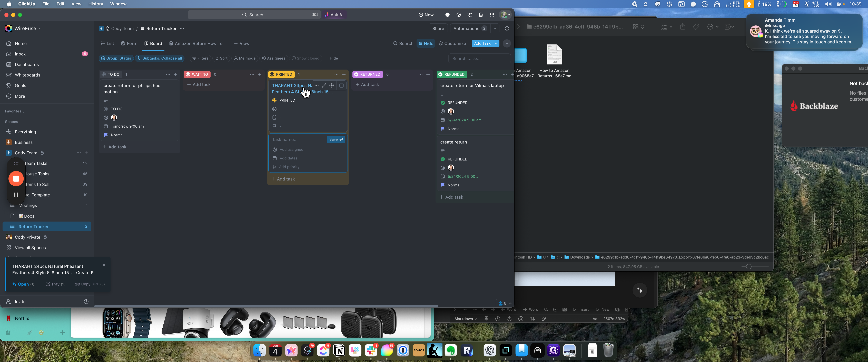This screenshot has height=362, width=868.
Task: Open Amazon Return How To tab
Action: click(195, 43)
